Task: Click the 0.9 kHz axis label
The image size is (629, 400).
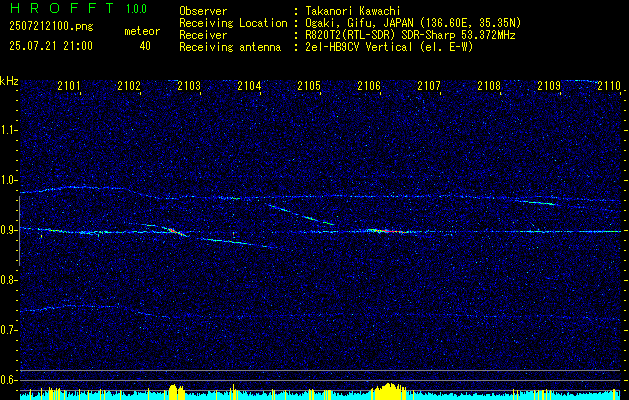Action: tap(9, 230)
